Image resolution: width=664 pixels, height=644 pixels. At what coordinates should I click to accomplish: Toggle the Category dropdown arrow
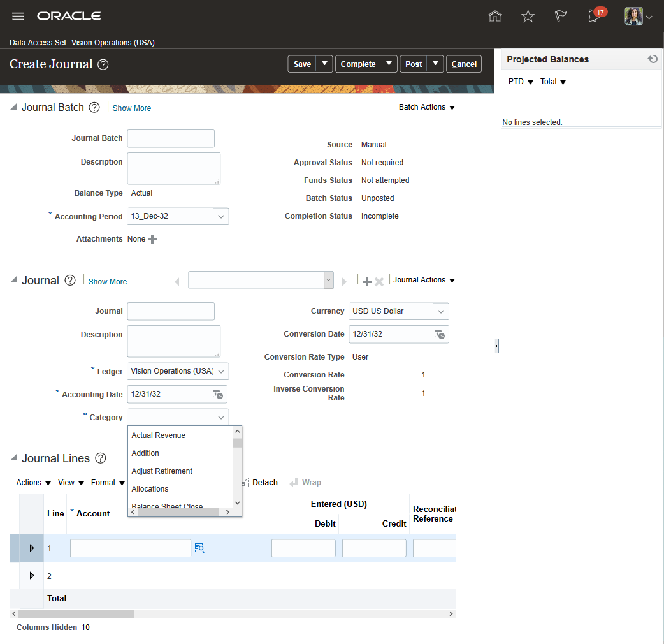(221, 418)
